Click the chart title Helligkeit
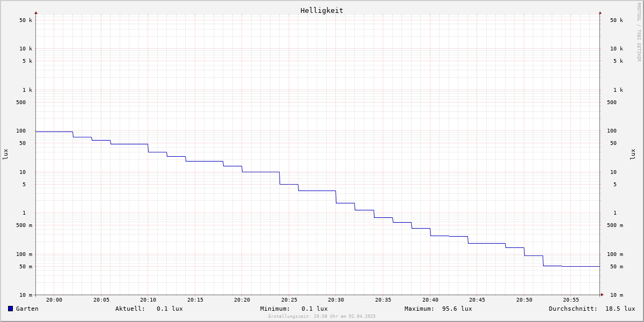The image size is (644, 322). coord(322,10)
